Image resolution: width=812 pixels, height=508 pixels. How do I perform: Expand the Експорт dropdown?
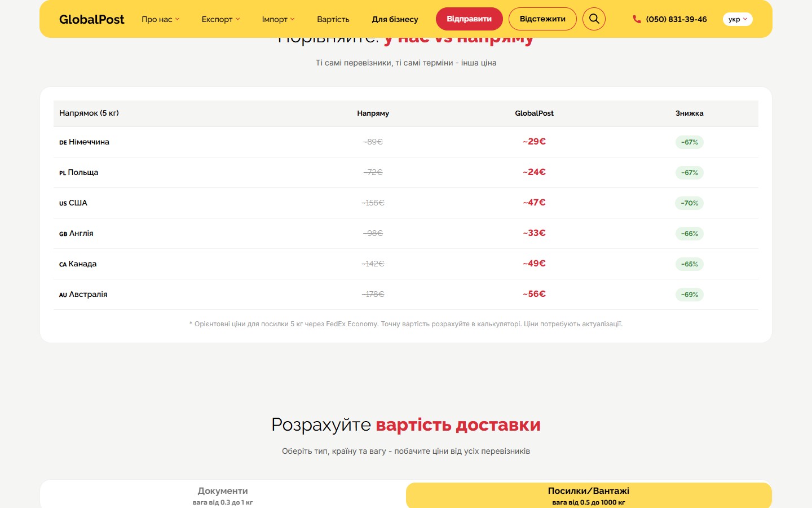tap(220, 19)
